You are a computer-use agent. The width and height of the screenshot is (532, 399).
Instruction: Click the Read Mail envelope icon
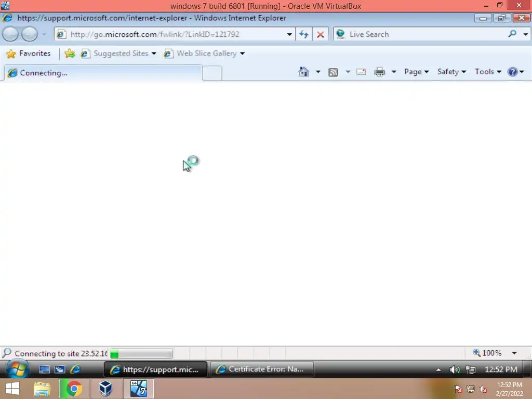pos(361,72)
